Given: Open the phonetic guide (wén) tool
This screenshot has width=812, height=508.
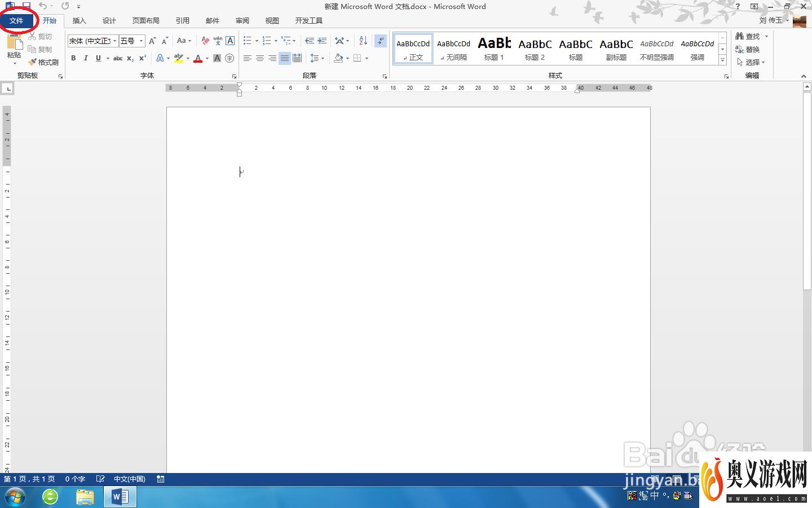Looking at the screenshot, I should point(218,41).
